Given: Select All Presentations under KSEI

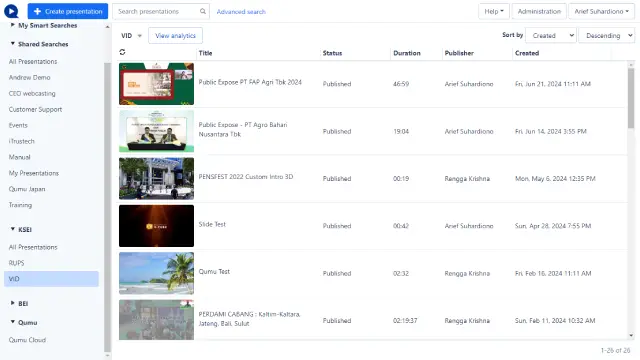Looking at the screenshot, I should point(33,247).
